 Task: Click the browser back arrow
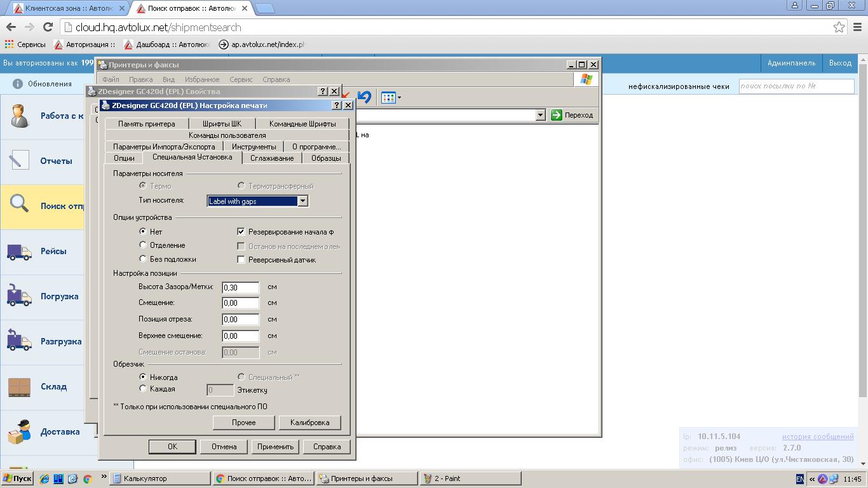pos(10,27)
